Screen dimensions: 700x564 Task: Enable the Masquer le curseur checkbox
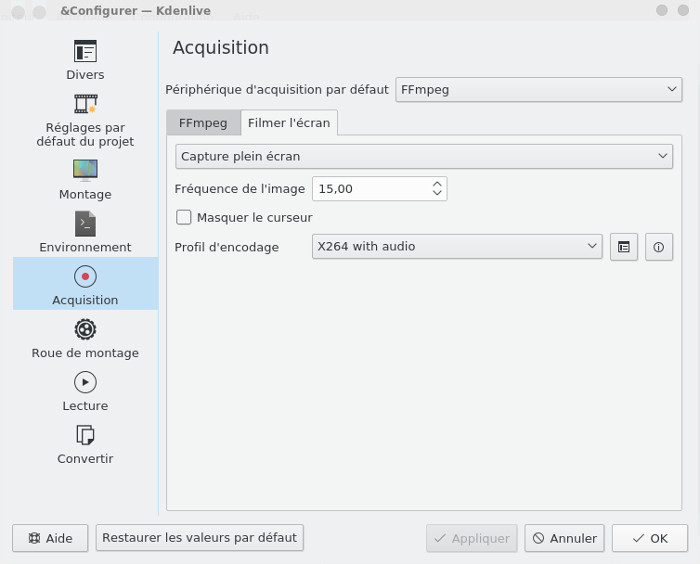(183, 217)
